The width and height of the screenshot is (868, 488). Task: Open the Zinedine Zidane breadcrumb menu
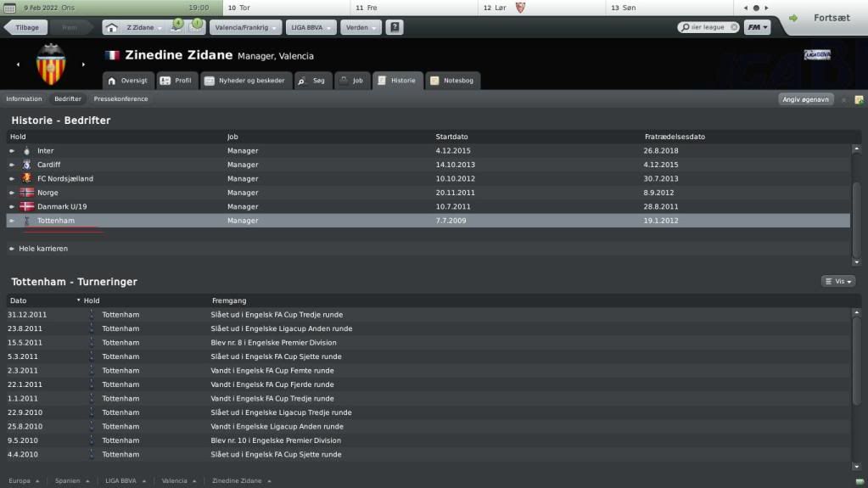tap(241, 481)
